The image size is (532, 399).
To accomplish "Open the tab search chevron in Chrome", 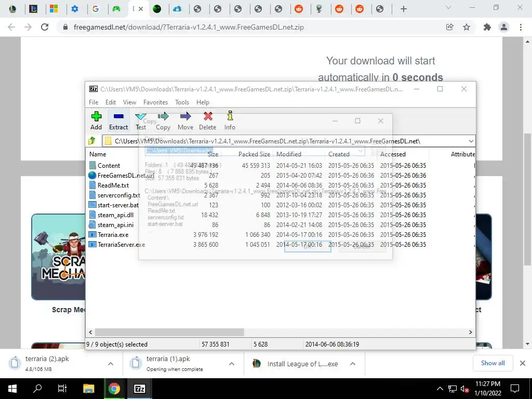I will [x=448, y=7].
